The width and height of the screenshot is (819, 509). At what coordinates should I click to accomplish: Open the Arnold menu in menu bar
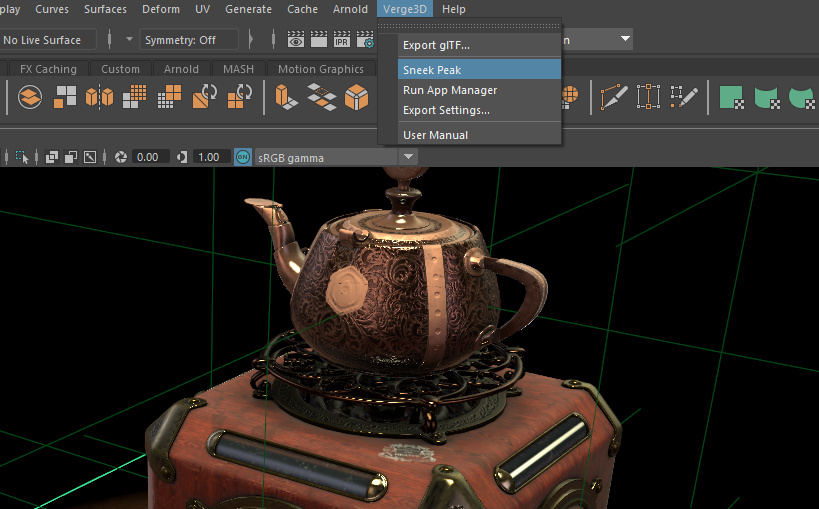pos(350,9)
